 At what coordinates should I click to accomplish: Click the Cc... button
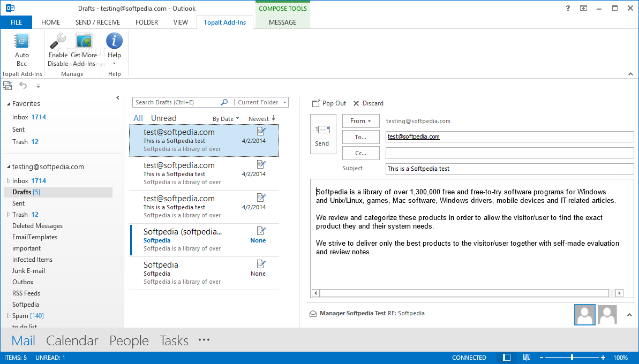click(x=360, y=153)
